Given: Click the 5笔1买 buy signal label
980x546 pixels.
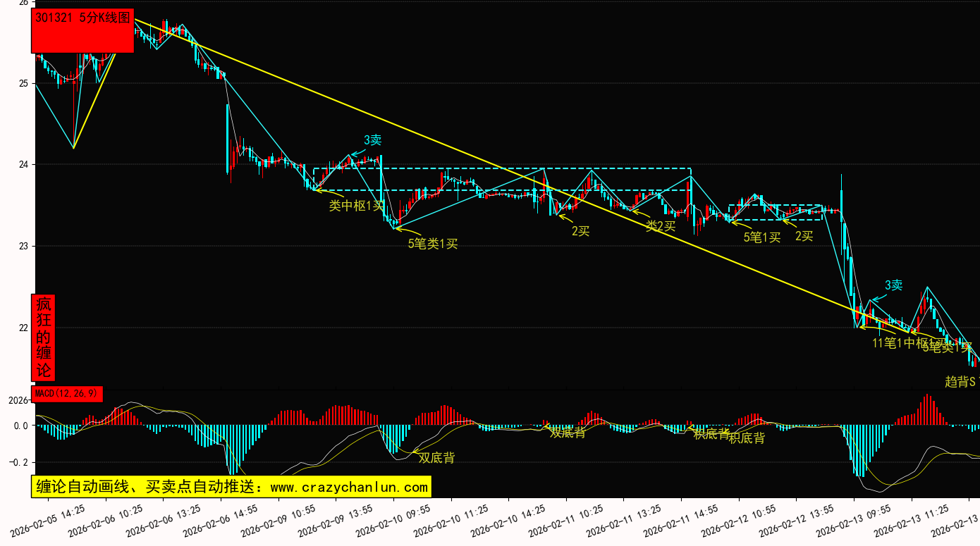Looking at the screenshot, I should [762, 237].
